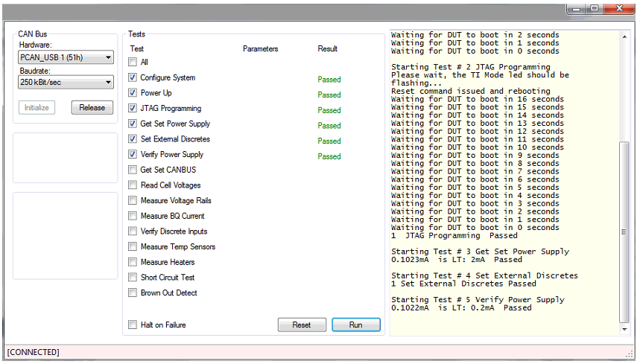This screenshot has height=364, width=637.
Task: Enable the Measure Heaters test
Action: pyautogui.click(x=133, y=262)
